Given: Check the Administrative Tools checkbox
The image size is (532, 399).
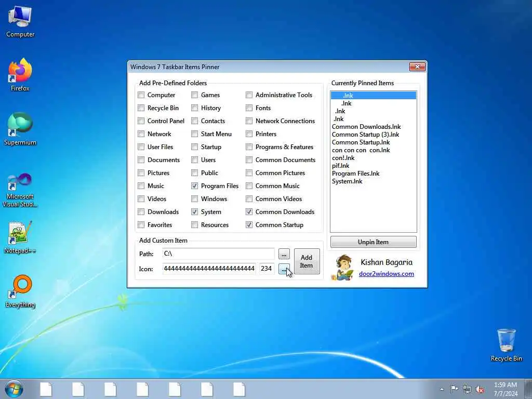Looking at the screenshot, I should pos(249,95).
